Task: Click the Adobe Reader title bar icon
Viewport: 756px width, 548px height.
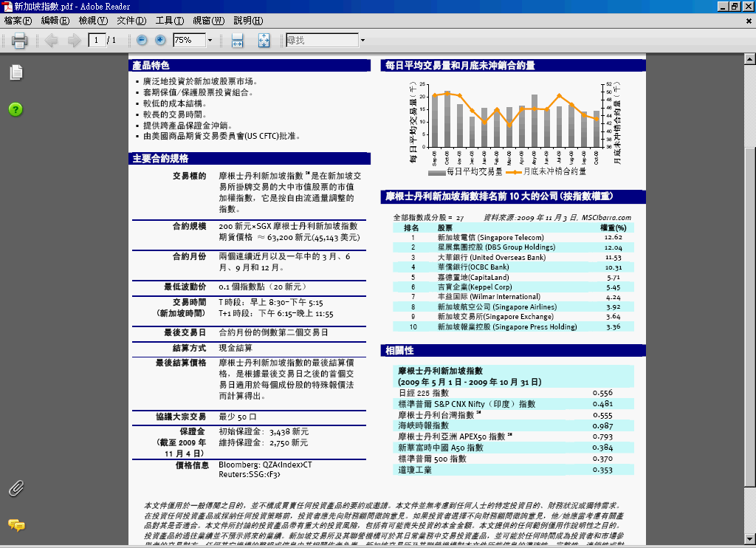Action: point(7,6)
